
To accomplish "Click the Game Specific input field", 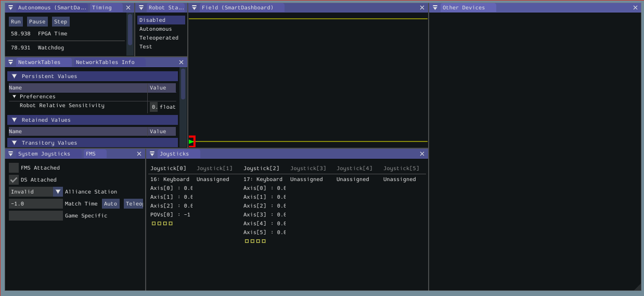I will [36, 216].
